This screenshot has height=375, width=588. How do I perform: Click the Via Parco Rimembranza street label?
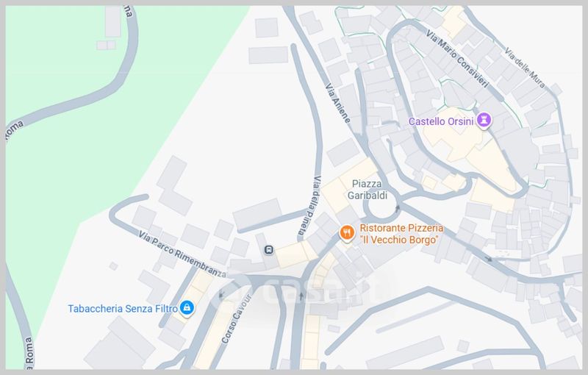182,254
